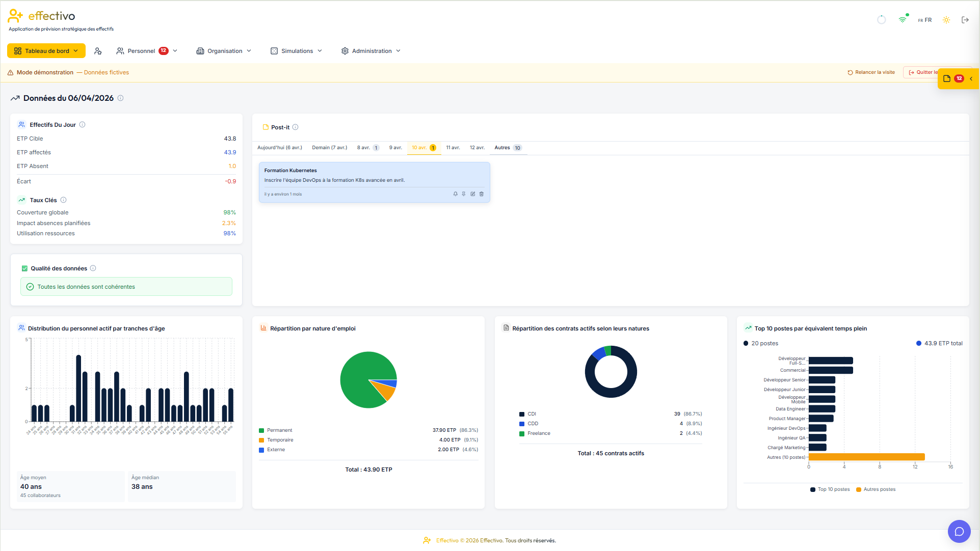980x551 pixels.
Task: Delete the Formation Kubernetes post-it
Action: click(x=482, y=194)
